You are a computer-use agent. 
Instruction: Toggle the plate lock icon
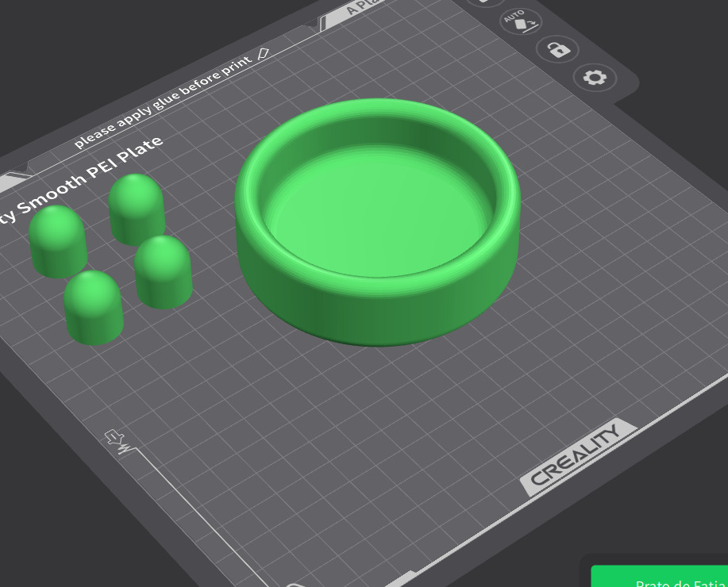click(557, 49)
